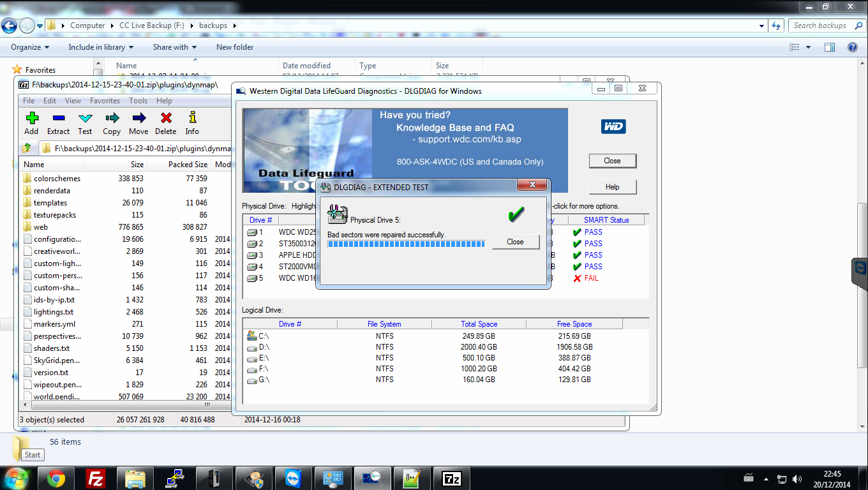868x490 pixels.
Task: Click Explorer back navigation button
Action: click(9, 26)
